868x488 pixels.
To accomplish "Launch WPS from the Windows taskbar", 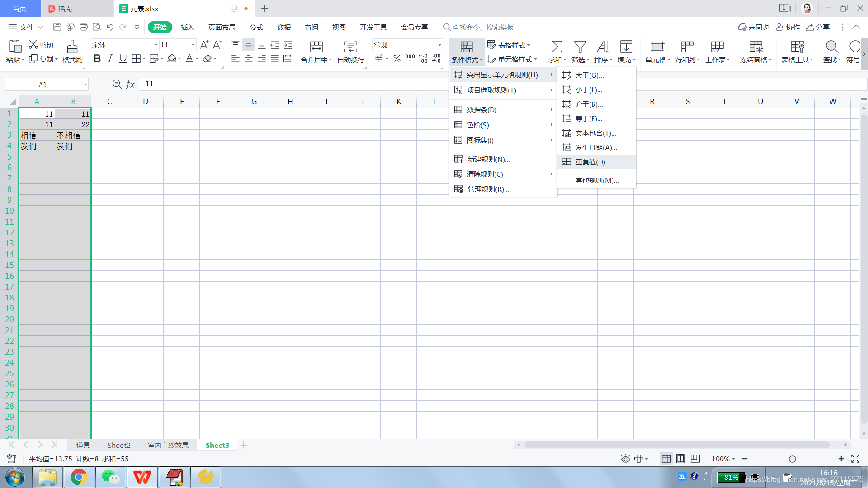I will pyautogui.click(x=142, y=477).
